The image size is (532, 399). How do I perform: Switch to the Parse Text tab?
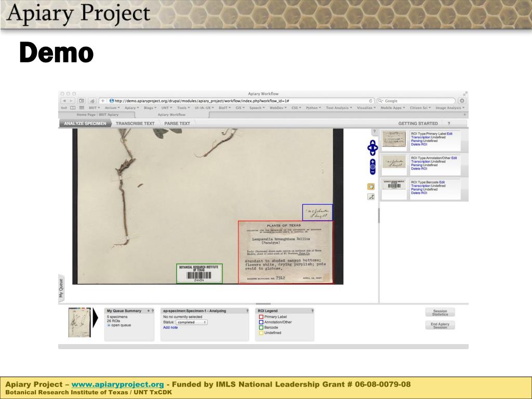(x=177, y=124)
